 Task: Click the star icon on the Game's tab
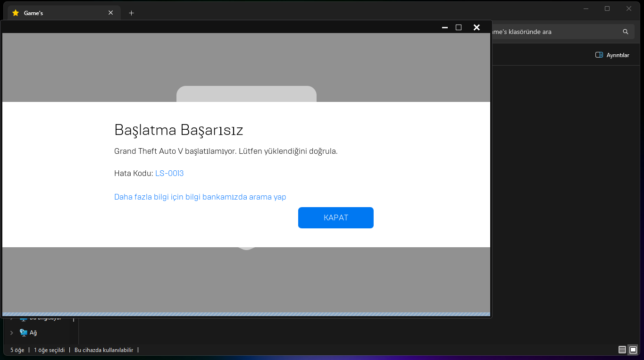16,13
